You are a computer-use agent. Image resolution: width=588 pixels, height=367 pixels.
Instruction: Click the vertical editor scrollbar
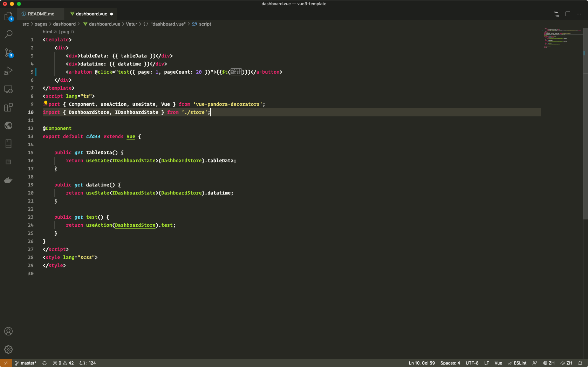pos(585,124)
